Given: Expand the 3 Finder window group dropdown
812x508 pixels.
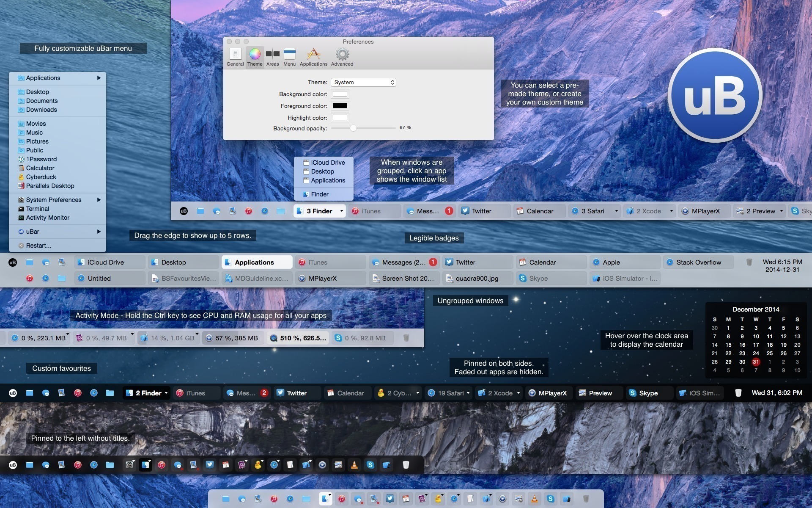Looking at the screenshot, I should [x=342, y=211].
